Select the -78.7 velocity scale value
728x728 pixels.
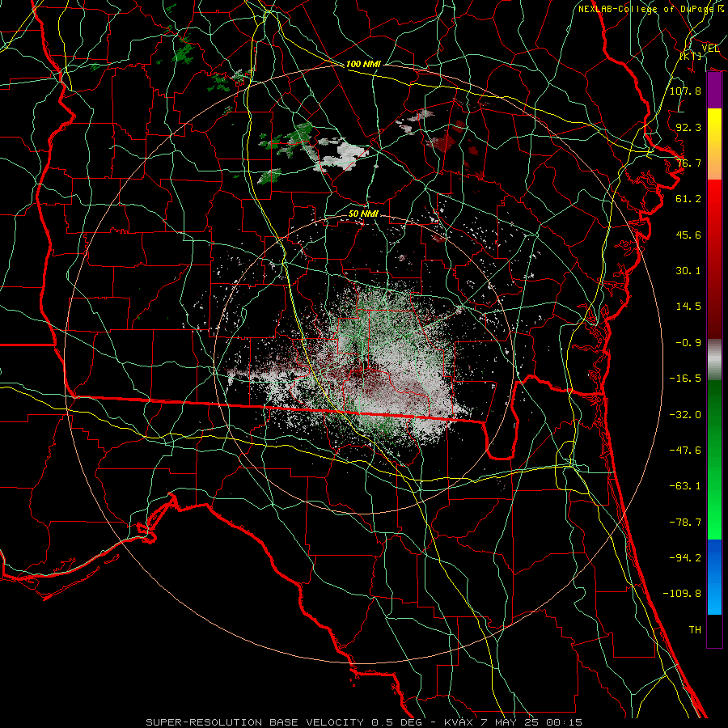click(685, 523)
